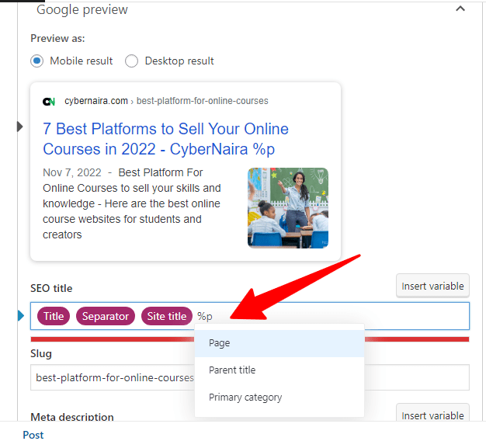This screenshot has width=486, height=448.
Task: Click the gray caret beside the preview card
Action: point(20,127)
